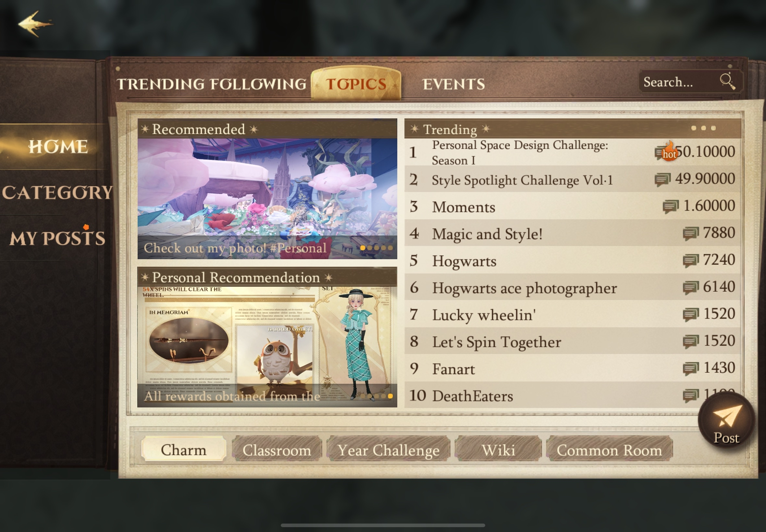Select the Charm category filter
This screenshot has width=766, height=532.
tap(183, 450)
